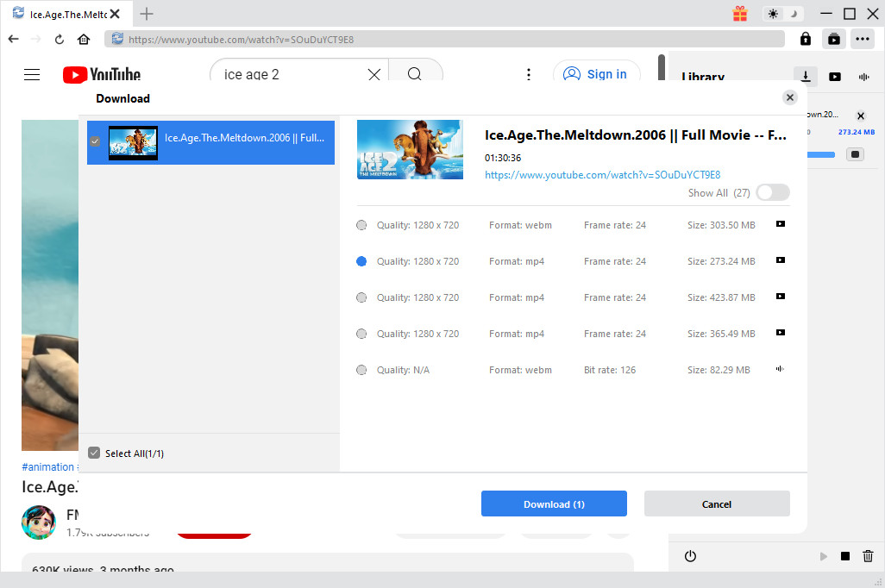Click the padlock icon near address bar
885x588 pixels.
pos(805,39)
